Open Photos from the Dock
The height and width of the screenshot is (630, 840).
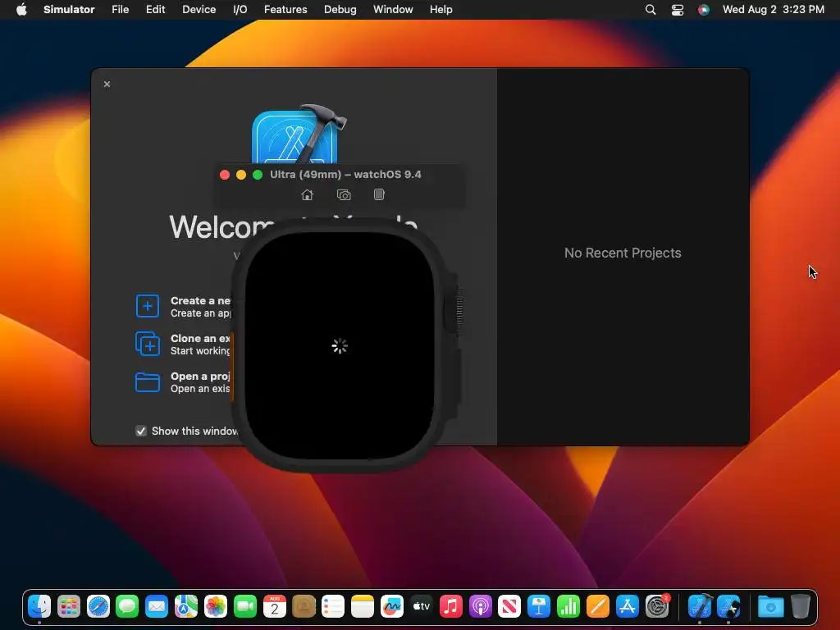pos(216,606)
